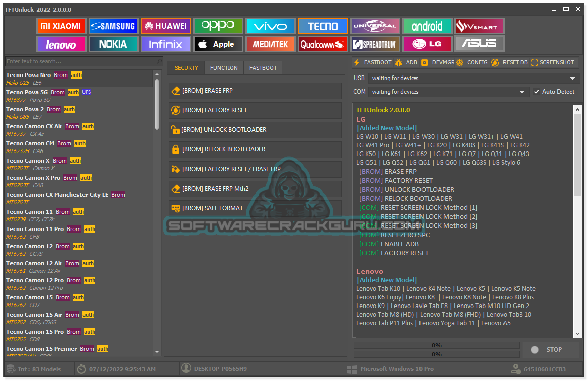The height and width of the screenshot is (381, 588).
Task: Run [BROM] ERASE FRP
Action: click(x=255, y=91)
